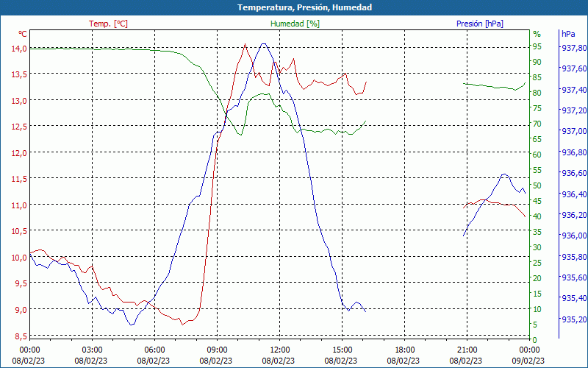
Task: Click temperature axis value 13,5
Action: click(21, 74)
